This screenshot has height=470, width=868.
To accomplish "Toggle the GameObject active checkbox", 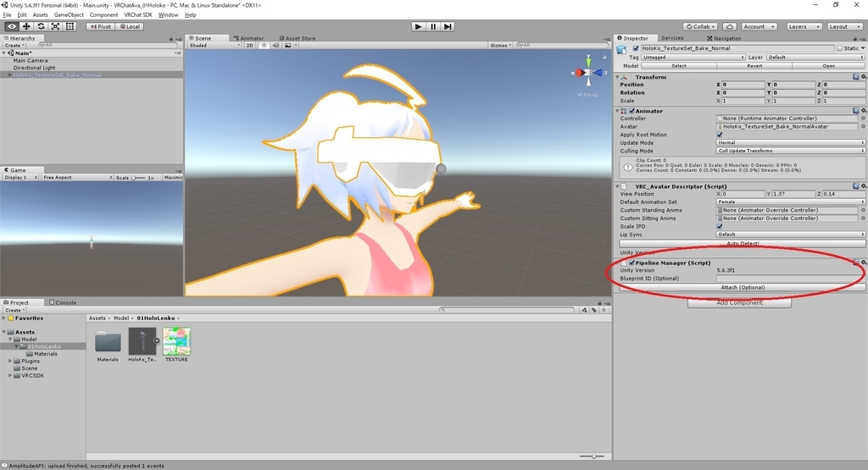I will (x=636, y=48).
